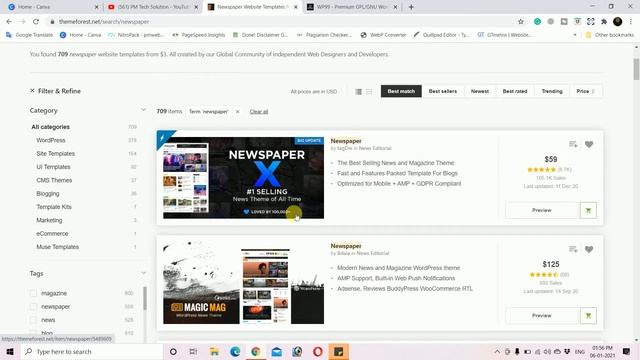Collapse the Tags filter section
This screenshot has width=640, height=360.
pyautogui.click(x=143, y=273)
